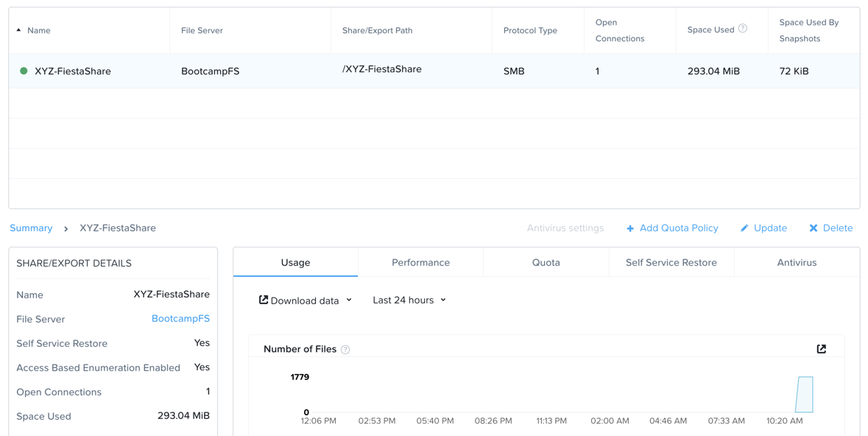Click the /XYZ-FiestaShare path cell
Viewport: 868px width, 436px height.
pos(382,69)
